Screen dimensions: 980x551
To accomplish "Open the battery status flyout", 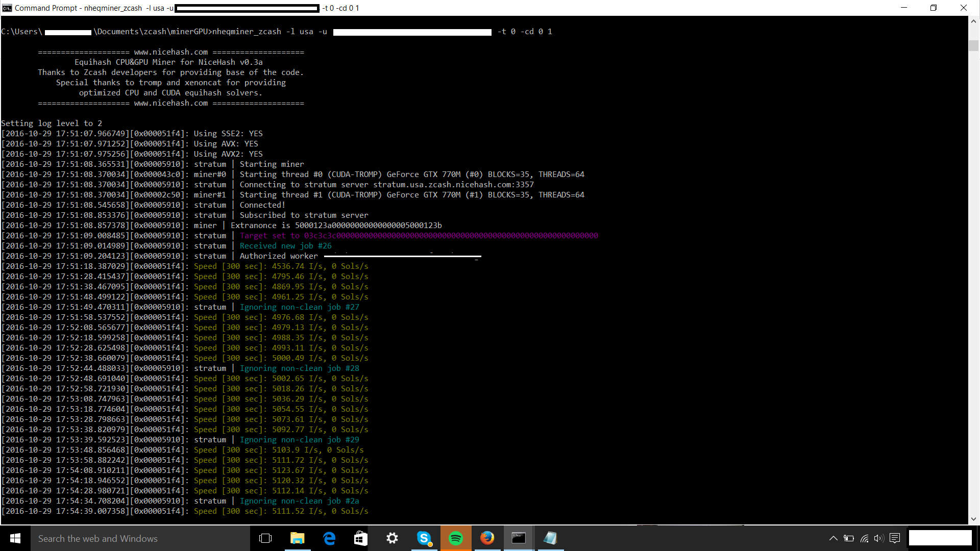I will pyautogui.click(x=849, y=538).
